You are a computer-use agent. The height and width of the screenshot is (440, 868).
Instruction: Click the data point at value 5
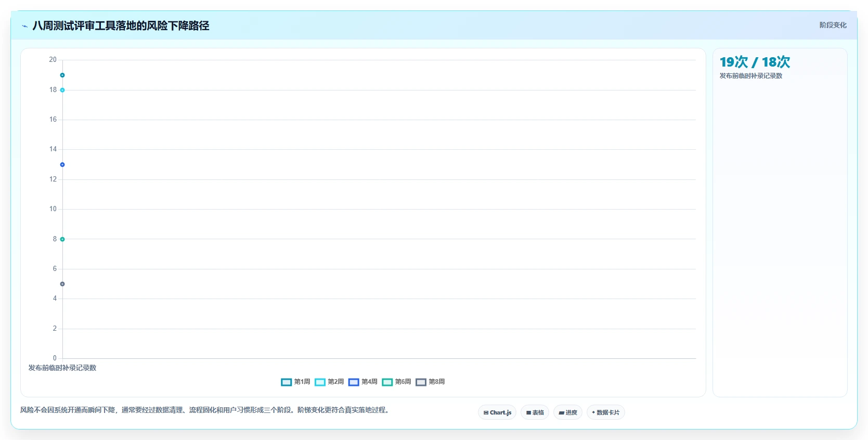(62, 284)
